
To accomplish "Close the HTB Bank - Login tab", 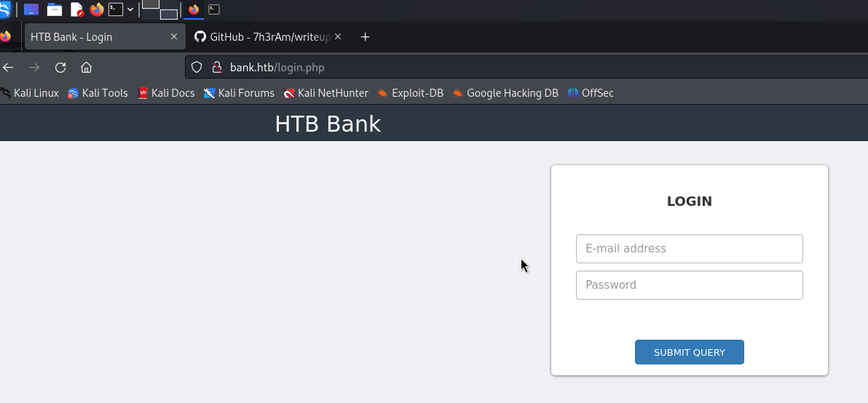I will 174,36.
